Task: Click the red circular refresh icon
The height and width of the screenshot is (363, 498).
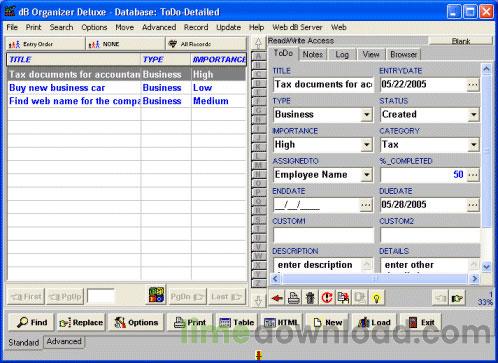Action: click(x=327, y=298)
